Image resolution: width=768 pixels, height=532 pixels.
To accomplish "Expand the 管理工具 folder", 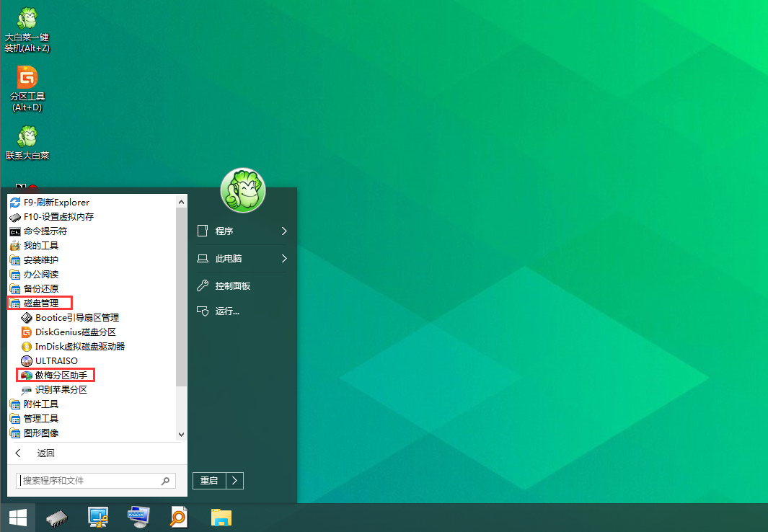I will (x=34, y=418).
